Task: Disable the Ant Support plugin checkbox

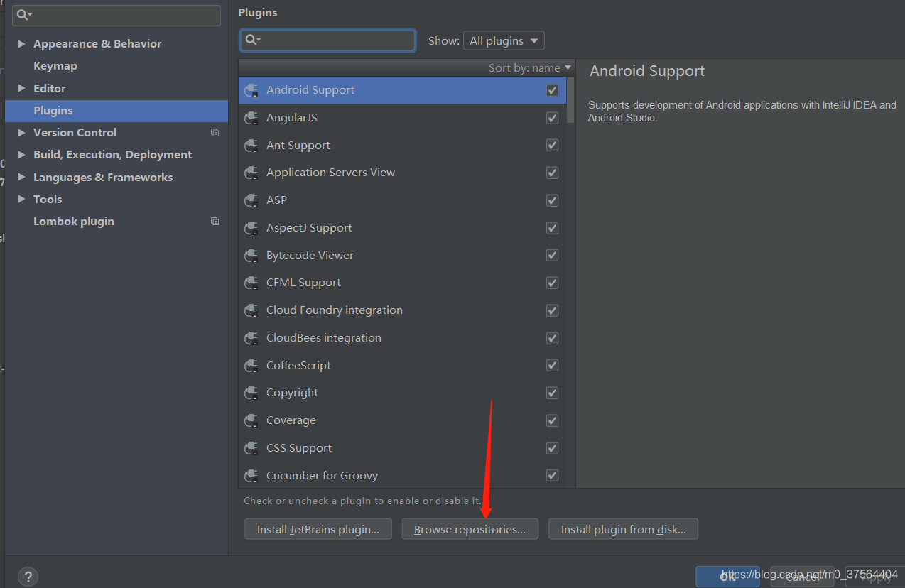Action: [x=552, y=146]
